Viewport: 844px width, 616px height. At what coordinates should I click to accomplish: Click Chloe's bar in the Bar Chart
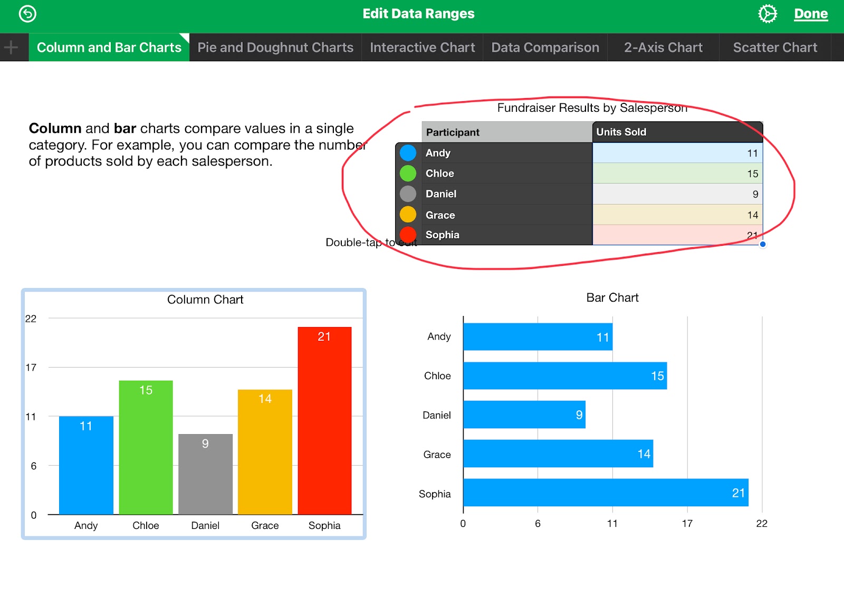pyautogui.click(x=565, y=376)
